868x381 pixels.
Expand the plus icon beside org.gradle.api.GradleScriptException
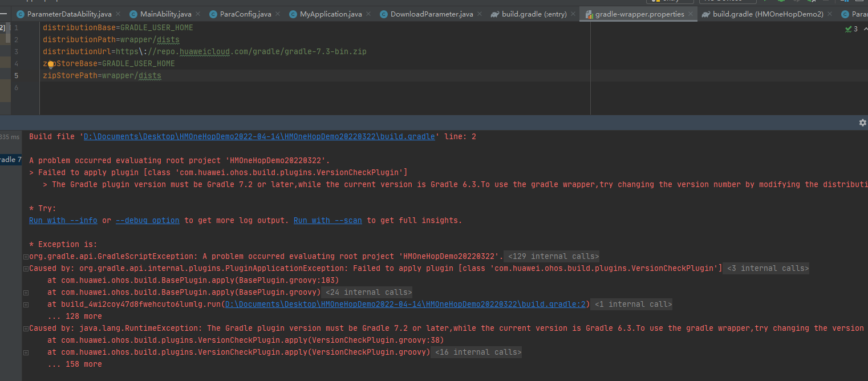(26, 257)
